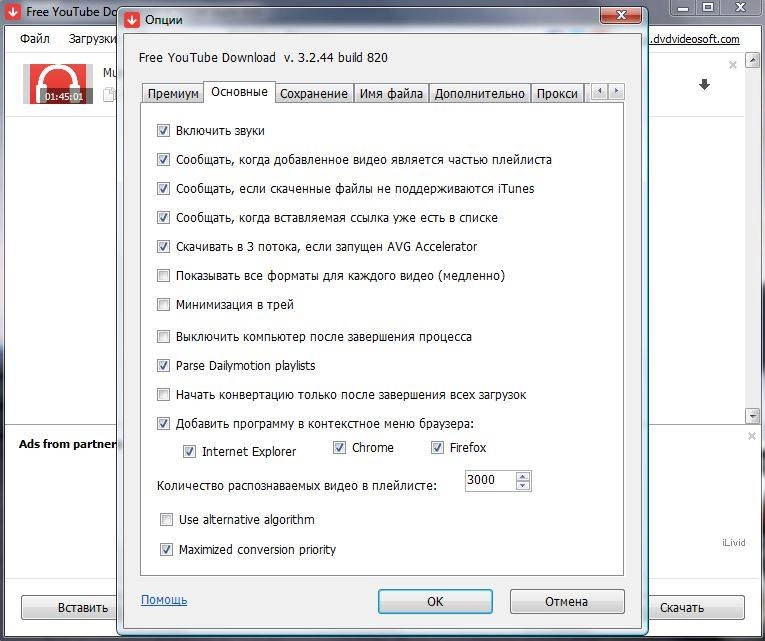The image size is (765, 641).
Task: Toggle the iTunes unsupported files notification checkbox
Action: (163, 188)
